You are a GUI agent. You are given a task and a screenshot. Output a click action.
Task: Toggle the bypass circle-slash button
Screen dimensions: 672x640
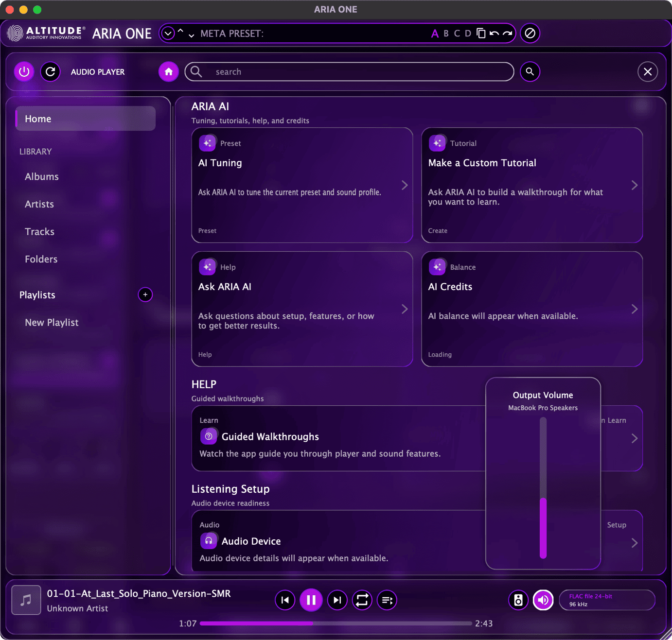(x=530, y=34)
